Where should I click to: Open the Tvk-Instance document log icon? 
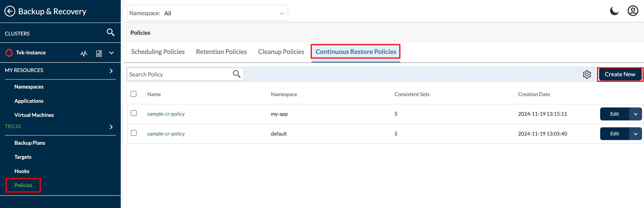coord(99,53)
